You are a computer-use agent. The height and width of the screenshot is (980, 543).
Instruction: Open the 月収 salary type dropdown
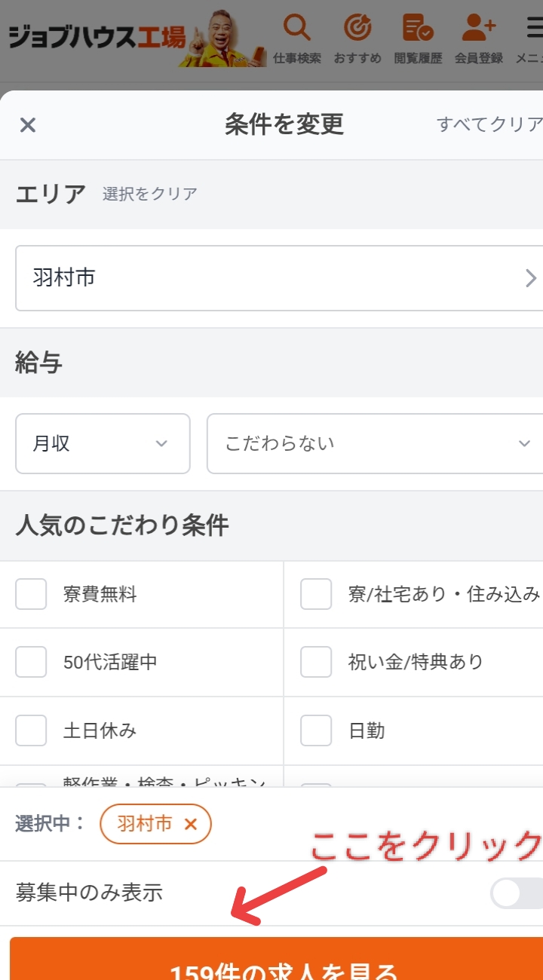click(103, 444)
